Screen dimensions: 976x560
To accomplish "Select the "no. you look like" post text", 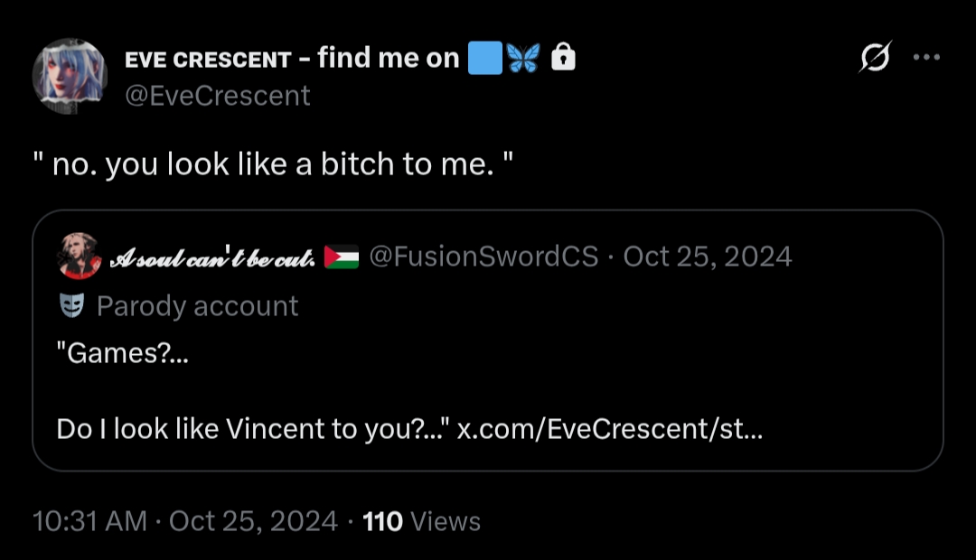I will [273, 164].
